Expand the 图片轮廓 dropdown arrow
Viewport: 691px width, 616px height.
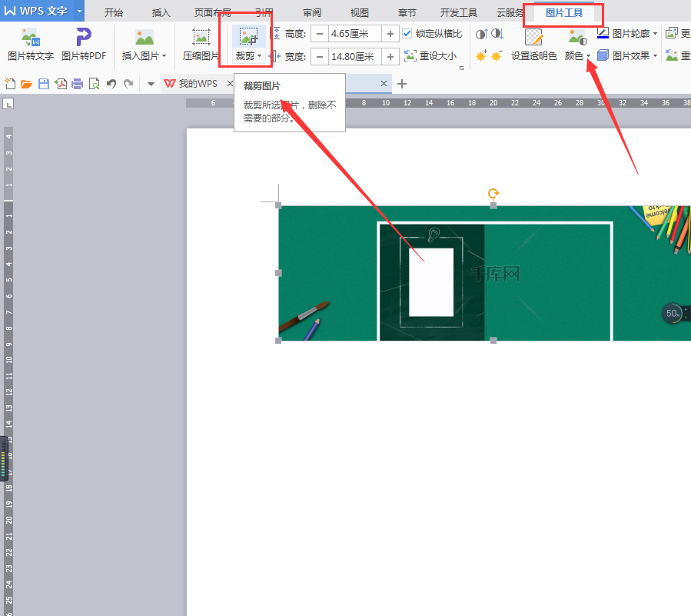(x=656, y=34)
